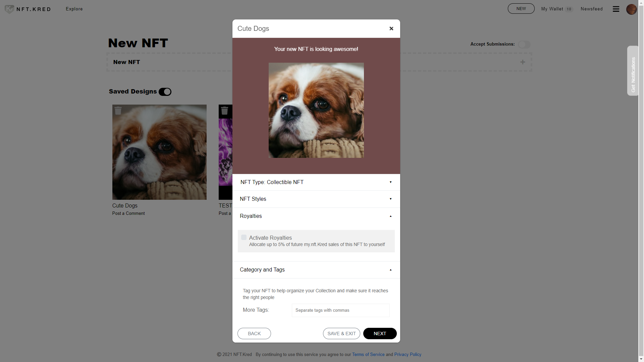Expand the NFT Type Collectible NFT dropdown
Image resolution: width=644 pixels, height=362 pixels.
point(316,182)
